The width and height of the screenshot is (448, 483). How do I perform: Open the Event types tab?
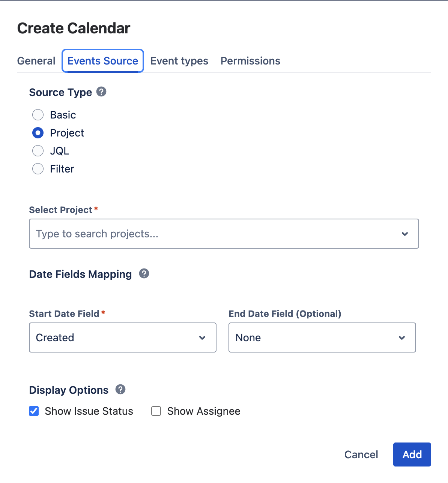(179, 60)
